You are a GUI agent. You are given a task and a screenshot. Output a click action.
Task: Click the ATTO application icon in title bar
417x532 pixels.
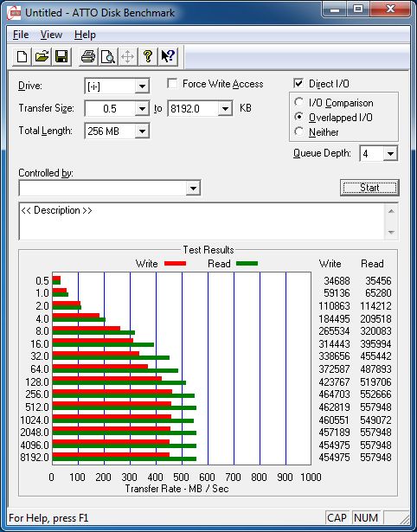pos(14,13)
